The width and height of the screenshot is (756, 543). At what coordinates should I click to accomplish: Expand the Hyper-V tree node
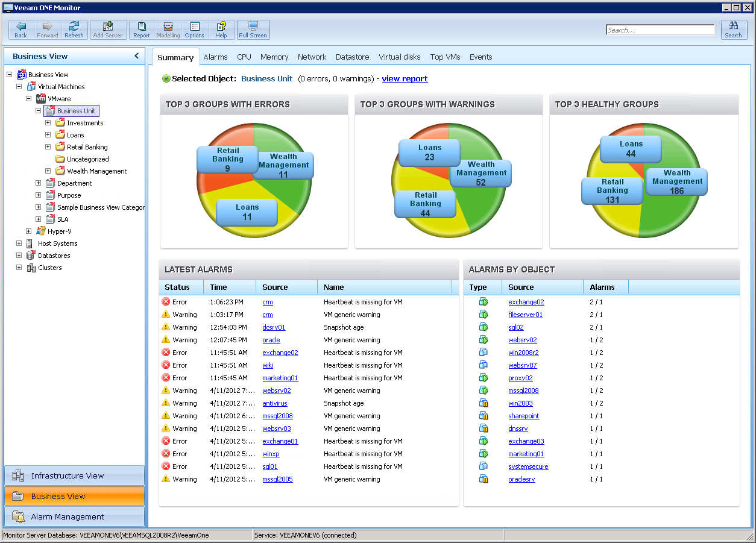29,231
